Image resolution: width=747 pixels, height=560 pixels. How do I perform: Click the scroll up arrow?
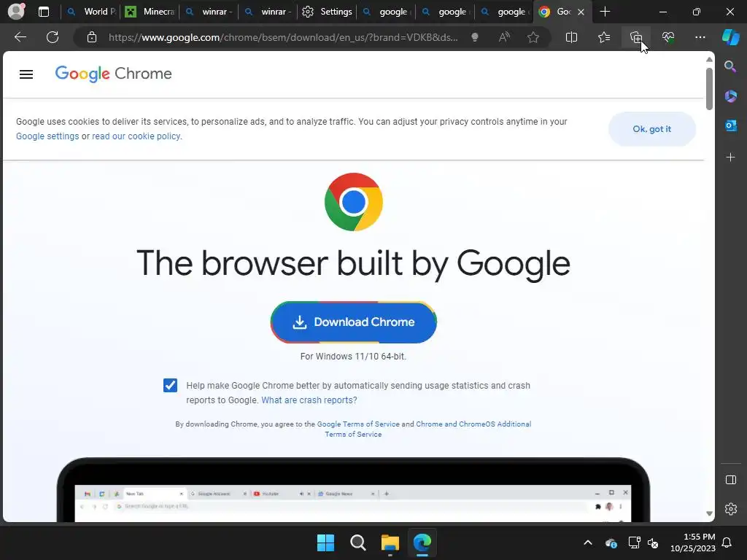[x=709, y=60]
